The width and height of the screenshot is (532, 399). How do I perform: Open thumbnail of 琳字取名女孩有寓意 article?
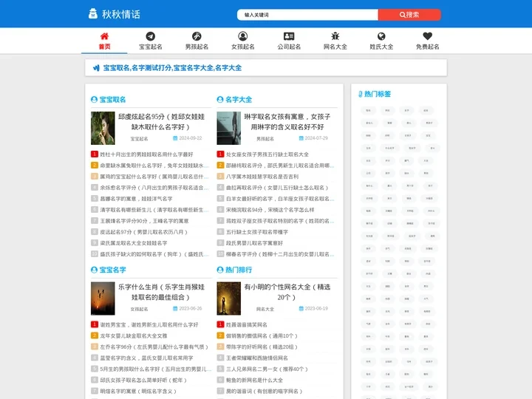228,128
